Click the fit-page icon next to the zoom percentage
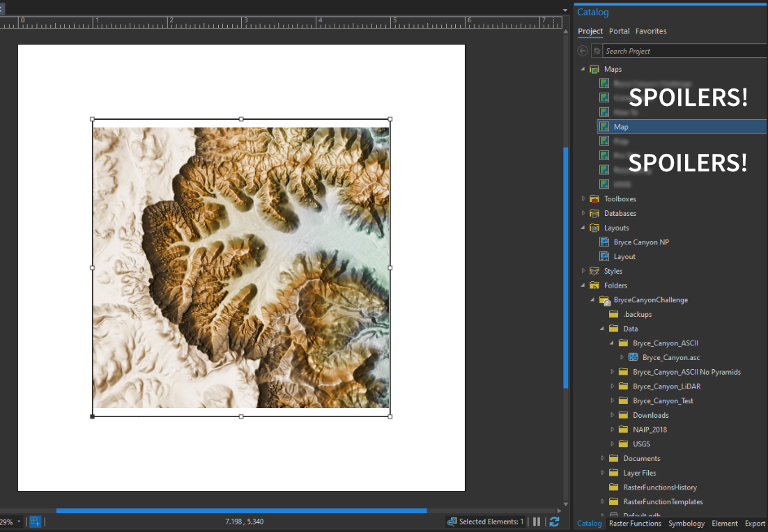768x532 pixels. pyautogui.click(x=36, y=522)
